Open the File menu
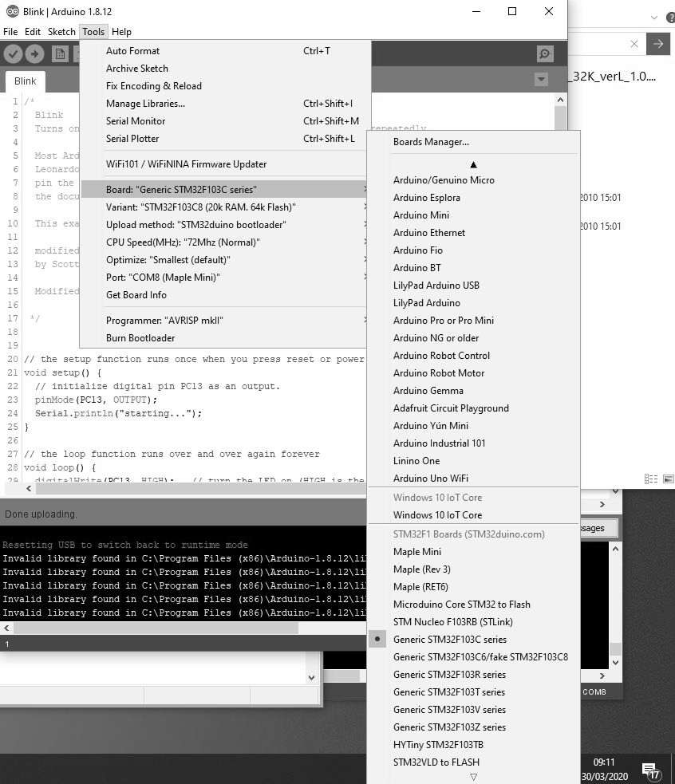Screen dimensions: 675x784 (10, 31)
